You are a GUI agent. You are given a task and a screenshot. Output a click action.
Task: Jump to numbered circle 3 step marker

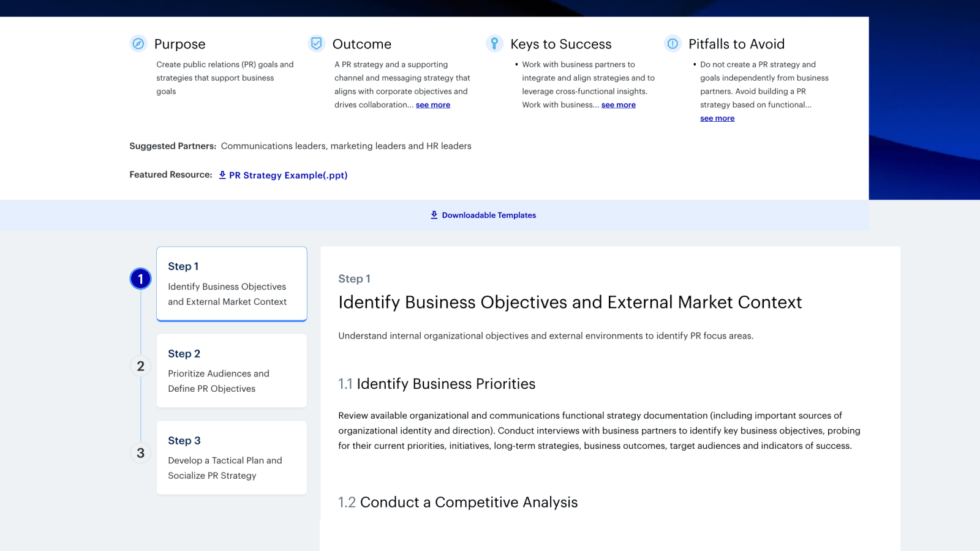140,453
